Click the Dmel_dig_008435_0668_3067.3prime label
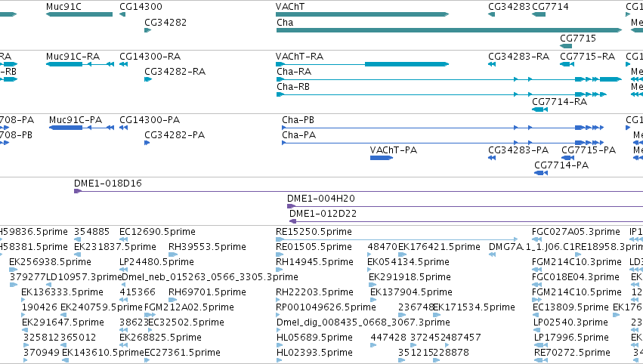 point(363,322)
